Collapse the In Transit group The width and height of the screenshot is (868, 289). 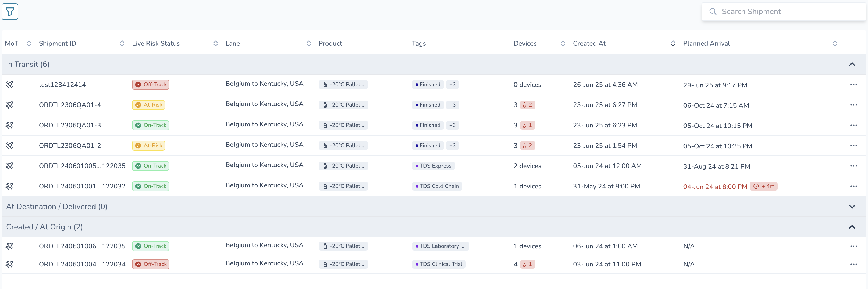point(852,64)
